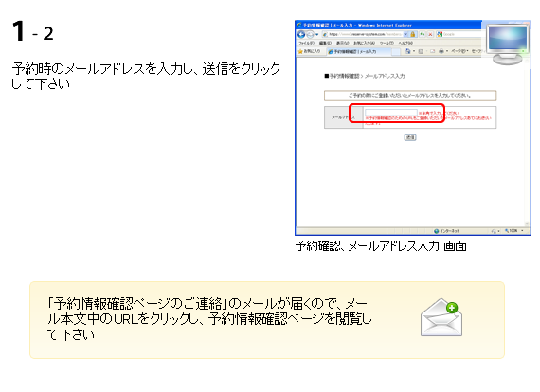This screenshot has width=540, height=392.
Task: Click the printer icon in command bar
Action: (x=441, y=51)
